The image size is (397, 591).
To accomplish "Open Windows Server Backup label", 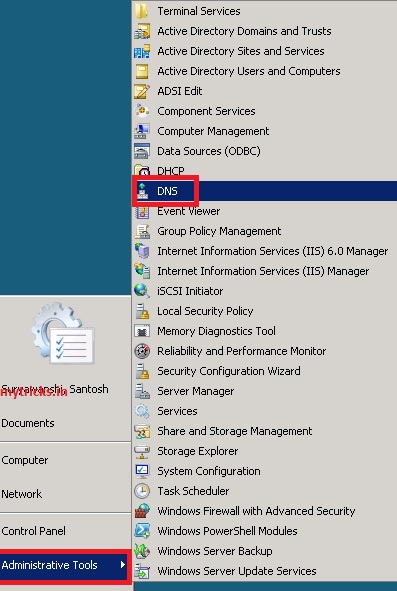I will click(215, 551).
